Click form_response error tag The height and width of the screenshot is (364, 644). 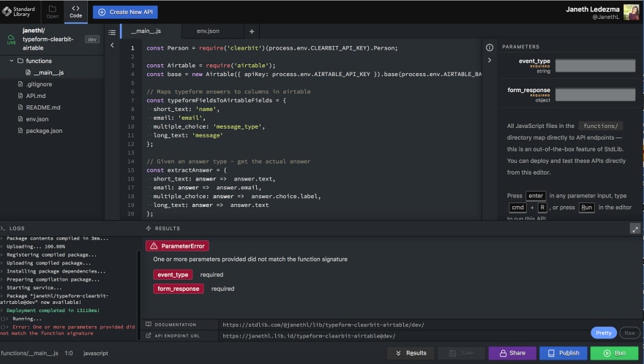[x=179, y=289]
